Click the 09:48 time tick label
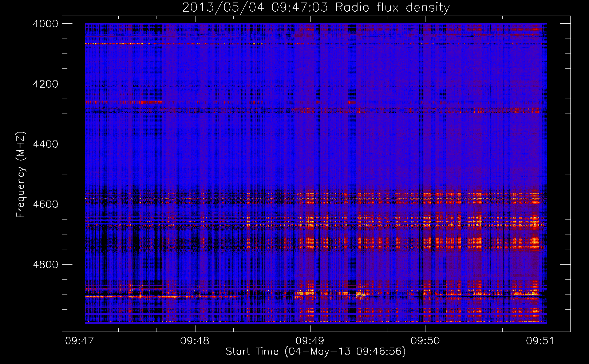 click(195, 341)
